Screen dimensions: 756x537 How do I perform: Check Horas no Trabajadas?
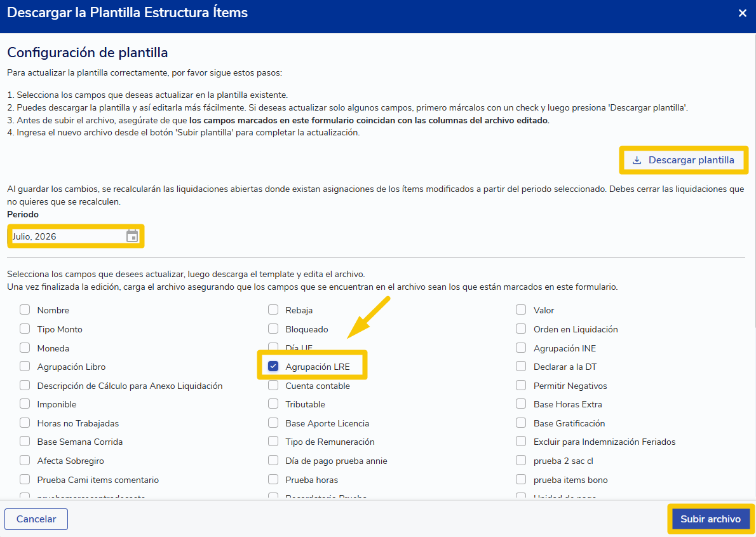tap(25, 423)
